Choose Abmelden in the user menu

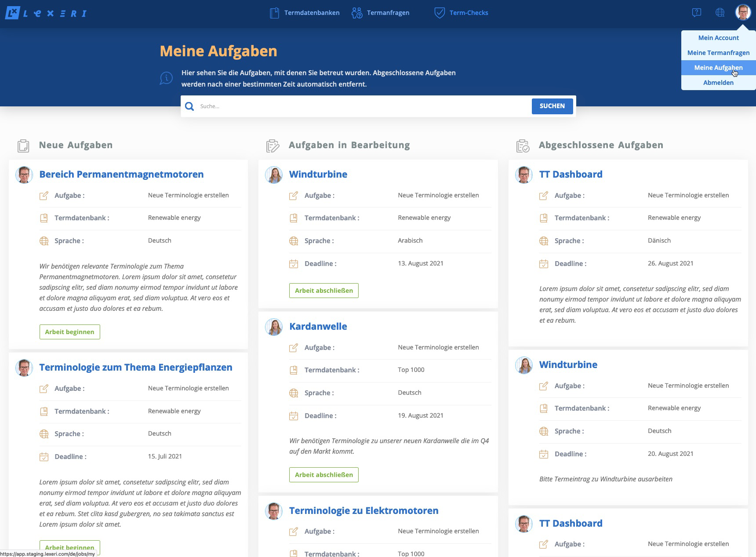[x=718, y=83]
